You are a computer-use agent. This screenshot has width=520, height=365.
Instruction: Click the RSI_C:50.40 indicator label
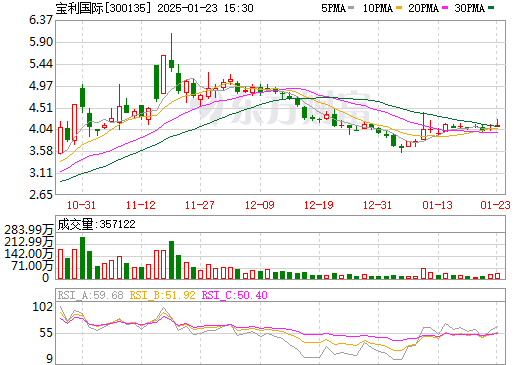pos(234,295)
